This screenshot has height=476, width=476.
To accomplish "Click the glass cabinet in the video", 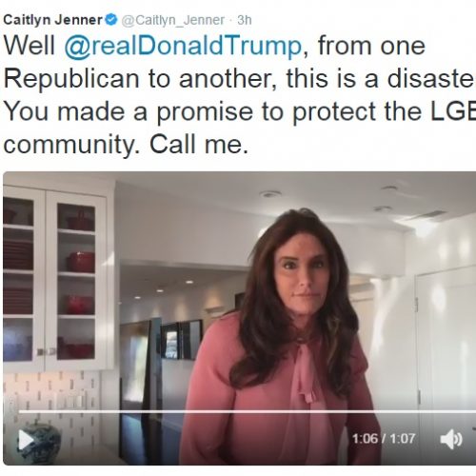I will tap(56, 279).
